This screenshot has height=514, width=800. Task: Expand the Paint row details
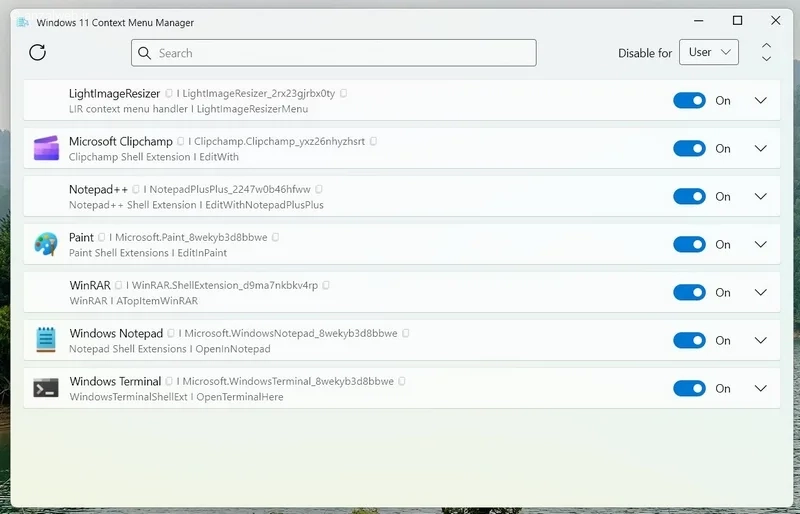click(x=760, y=244)
